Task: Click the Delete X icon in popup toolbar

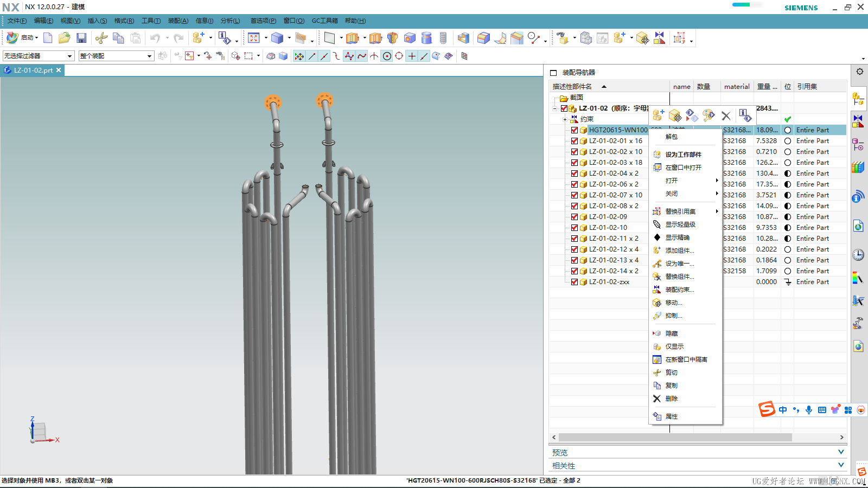Action: pos(726,115)
